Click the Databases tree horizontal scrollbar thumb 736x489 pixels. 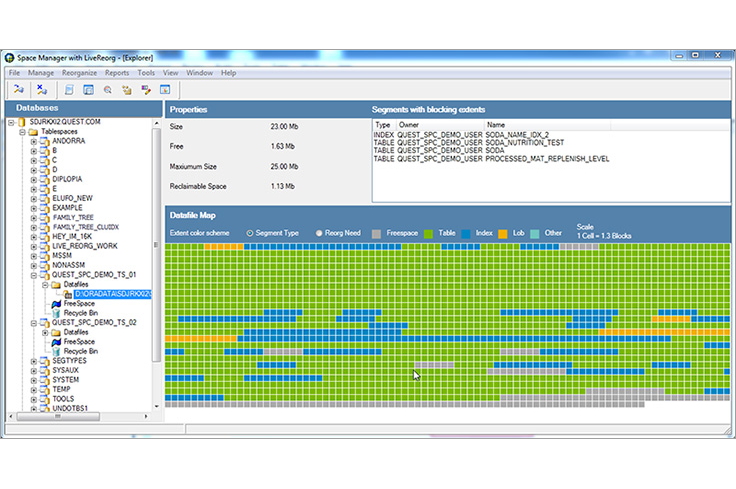pyautogui.click(x=58, y=416)
